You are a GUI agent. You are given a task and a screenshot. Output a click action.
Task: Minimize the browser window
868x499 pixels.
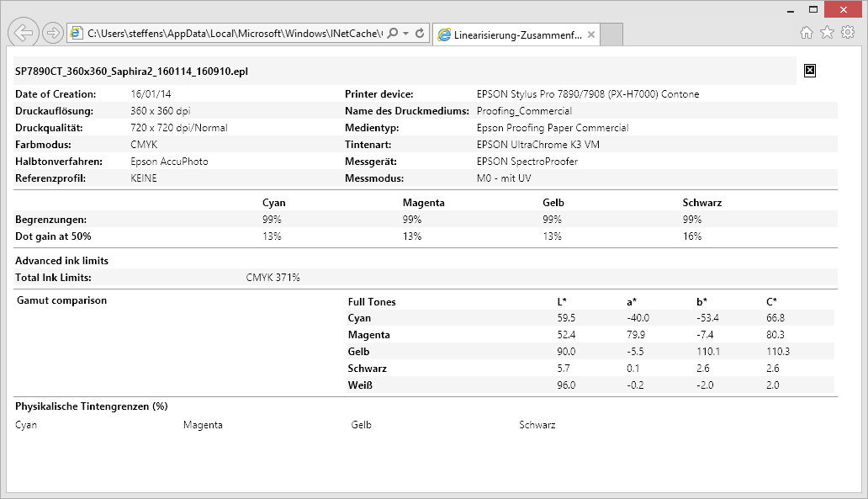point(791,10)
